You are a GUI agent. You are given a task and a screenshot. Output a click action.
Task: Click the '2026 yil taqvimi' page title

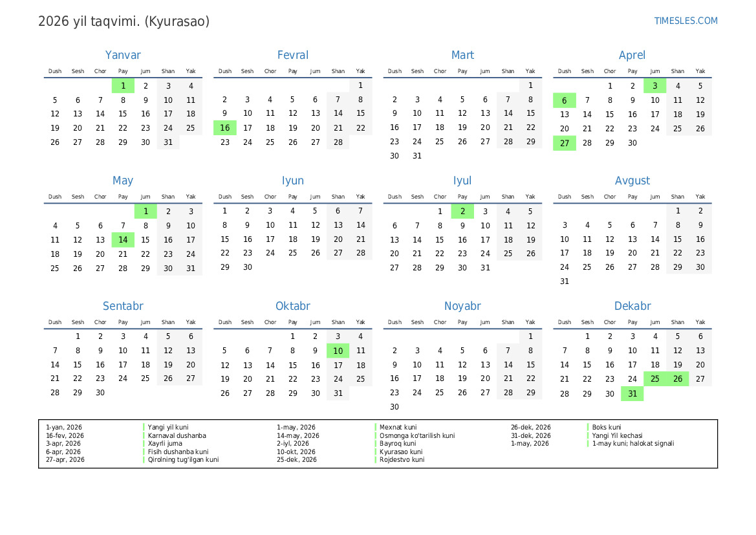pos(124,21)
